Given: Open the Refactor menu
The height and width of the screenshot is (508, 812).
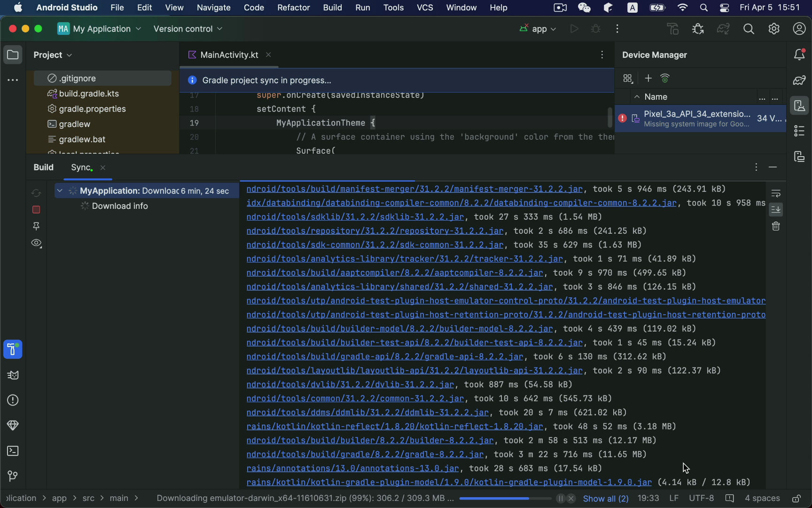Looking at the screenshot, I should click(x=293, y=8).
